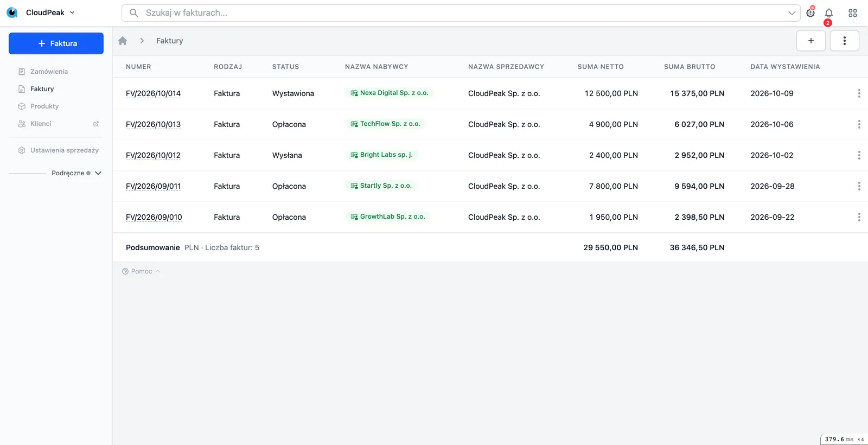Viewport: 868px width, 445px height.
Task: Open invoice FV/2026/09/010
Action: coord(154,217)
